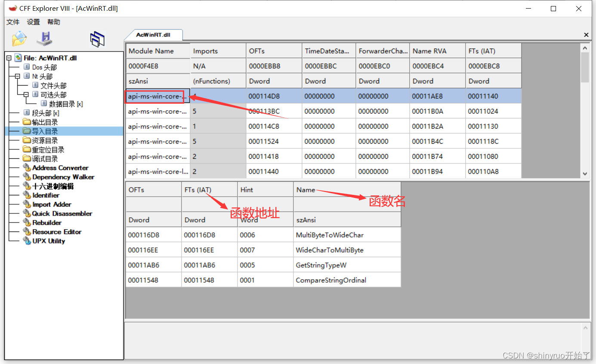Viewport: 596px width, 364px height.
Task: Click the Dos 头部 page icon
Action: pyautogui.click(x=27, y=67)
